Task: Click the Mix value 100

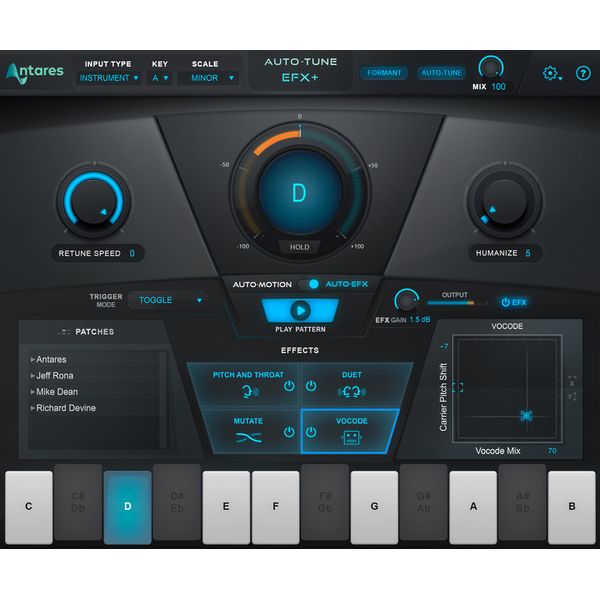Action: 498,87
